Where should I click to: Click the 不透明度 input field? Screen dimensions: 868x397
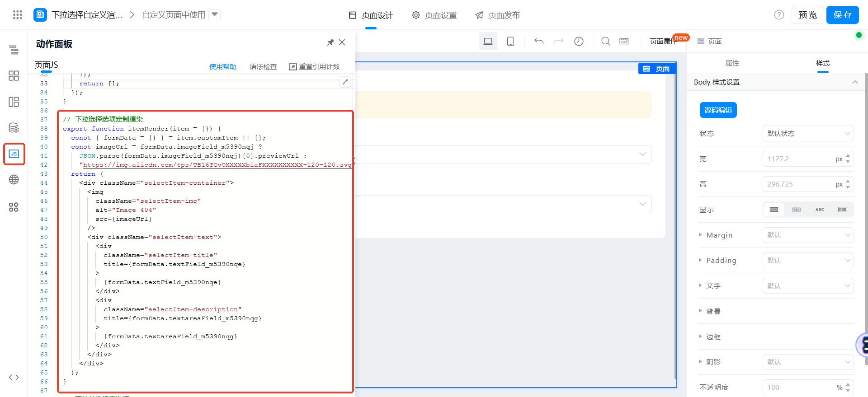click(798, 387)
